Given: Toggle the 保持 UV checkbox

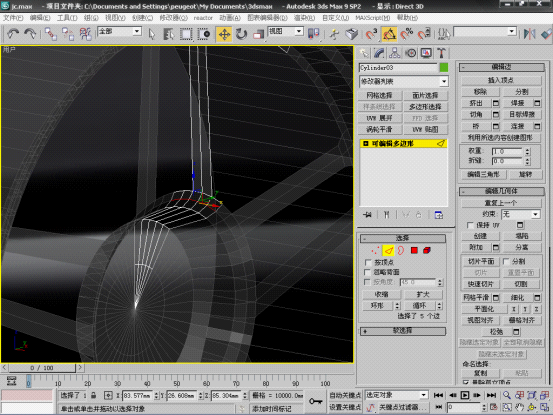Looking at the screenshot, I should [x=470, y=225].
